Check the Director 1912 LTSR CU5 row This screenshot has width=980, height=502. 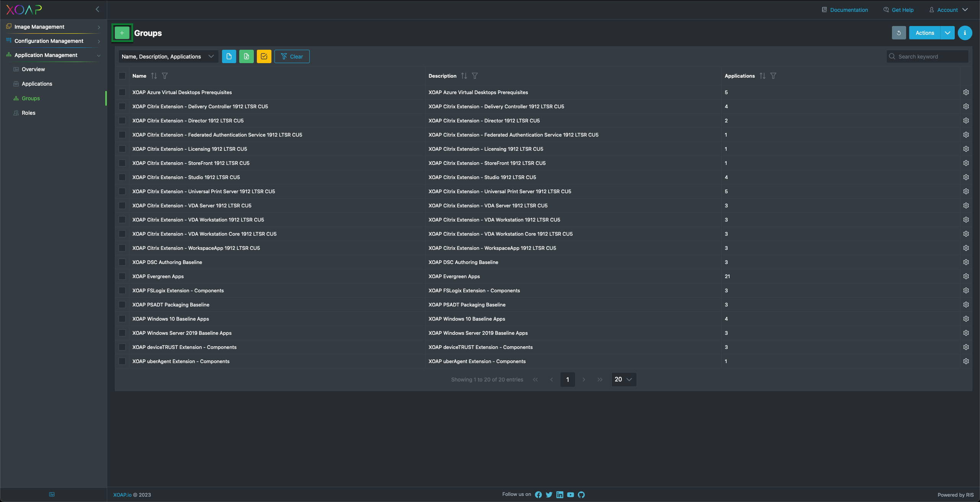[x=122, y=121]
